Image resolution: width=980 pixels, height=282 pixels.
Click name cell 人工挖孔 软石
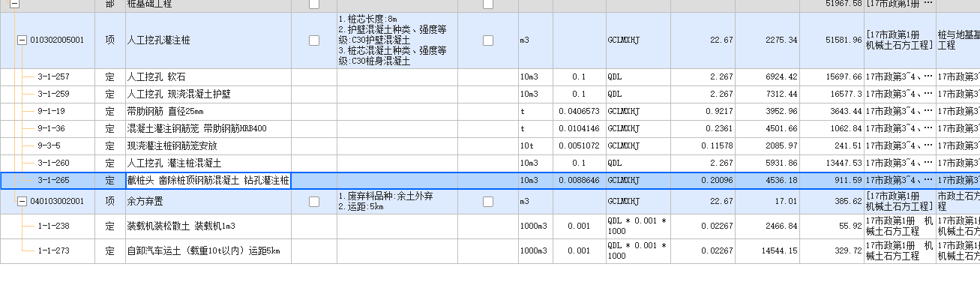[x=208, y=77]
